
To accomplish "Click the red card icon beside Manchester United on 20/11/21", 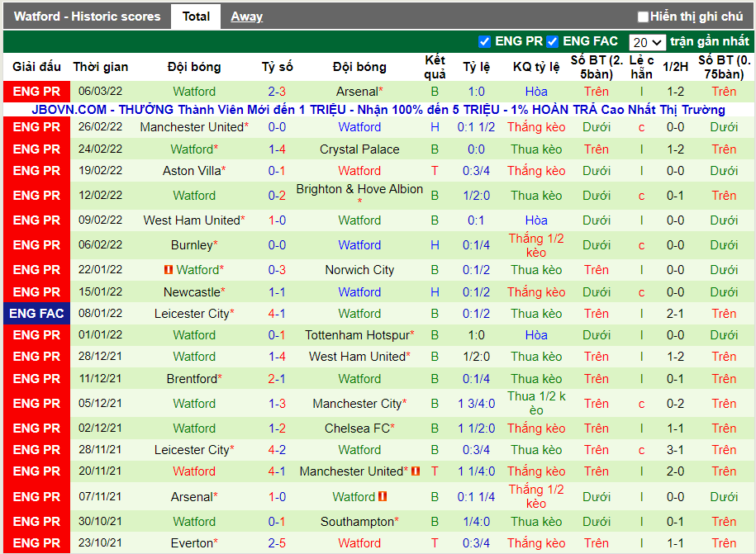I will point(416,471).
